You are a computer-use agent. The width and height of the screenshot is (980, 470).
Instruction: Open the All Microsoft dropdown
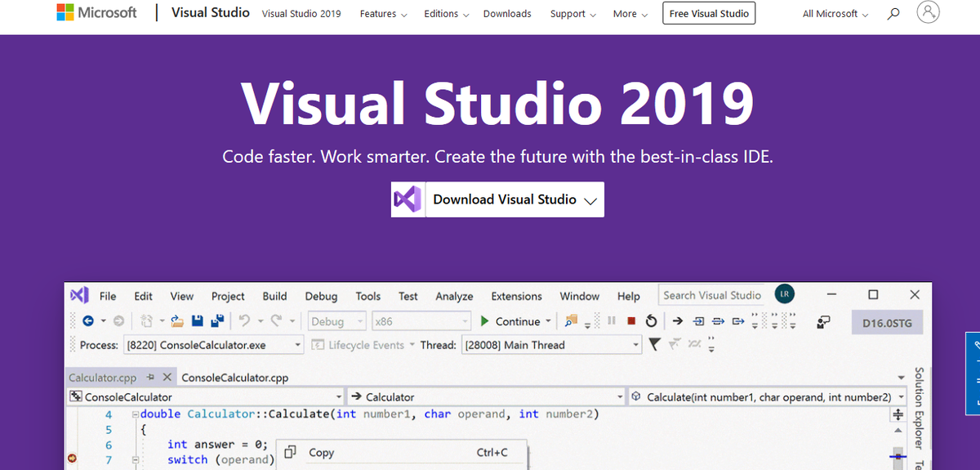pyautogui.click(x=835, y=14)
